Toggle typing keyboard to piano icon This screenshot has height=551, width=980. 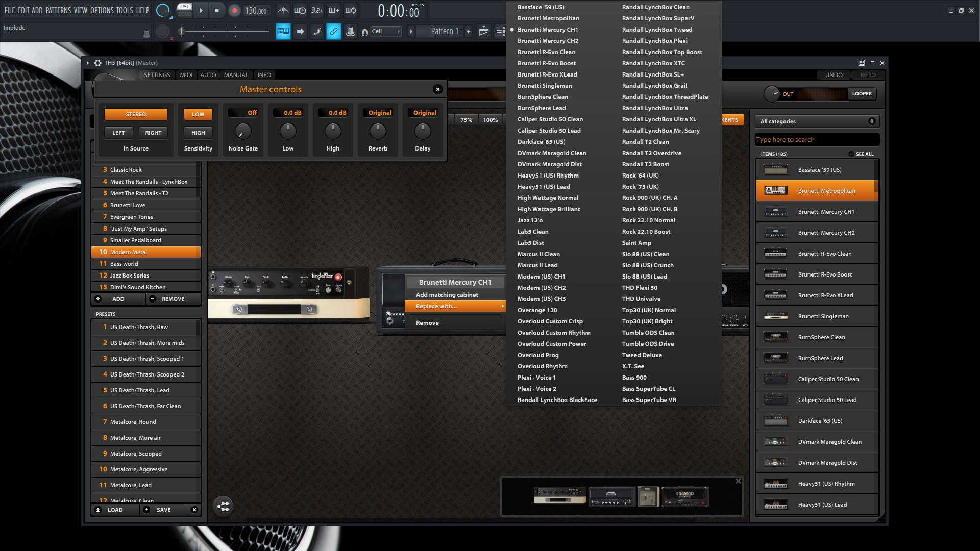tap(283, 32)
